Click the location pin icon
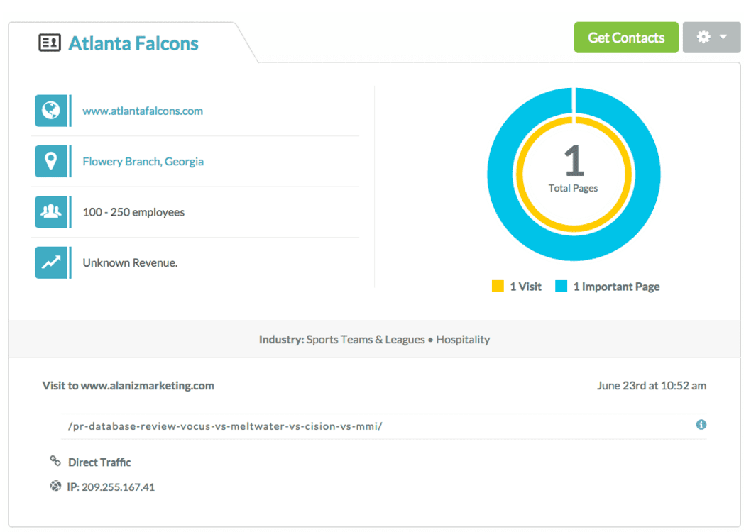Image resolution: width=756 pixels, height=532 pixels. pyautogui.click(x=50, y=161)
